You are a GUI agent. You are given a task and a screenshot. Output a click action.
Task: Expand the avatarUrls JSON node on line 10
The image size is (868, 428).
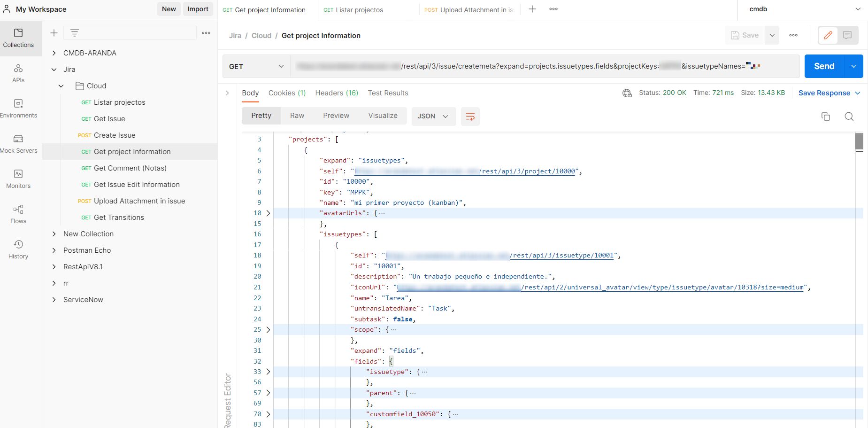click(x=269, y=213)
